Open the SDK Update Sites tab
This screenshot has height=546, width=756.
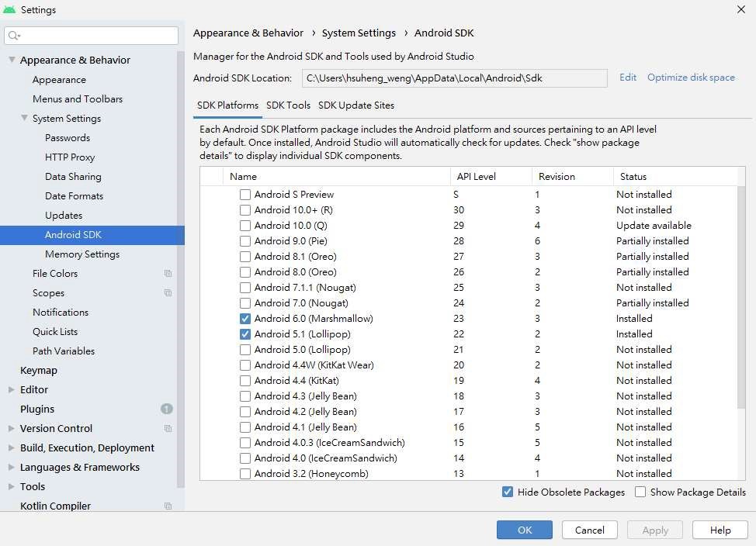356,105
